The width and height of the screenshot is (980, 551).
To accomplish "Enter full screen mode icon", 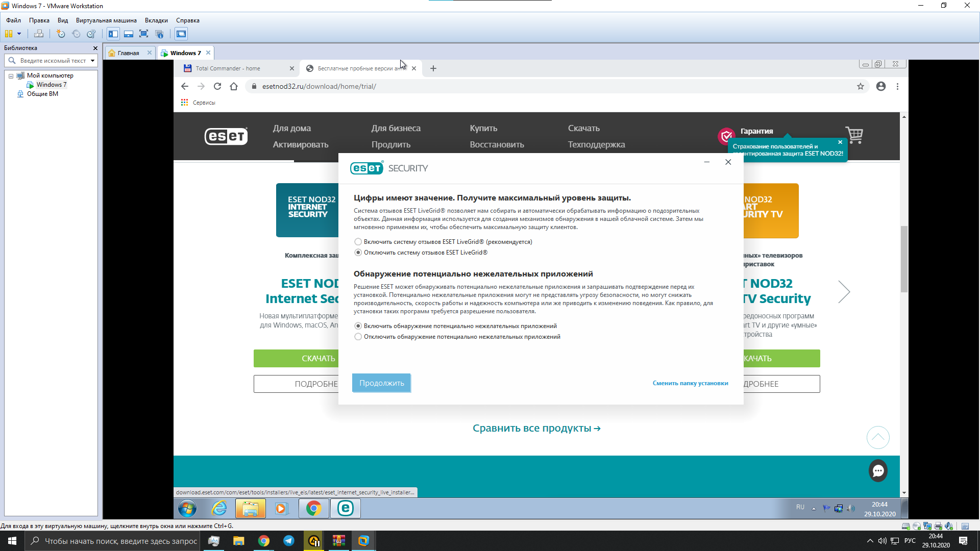I will [144, 34].
